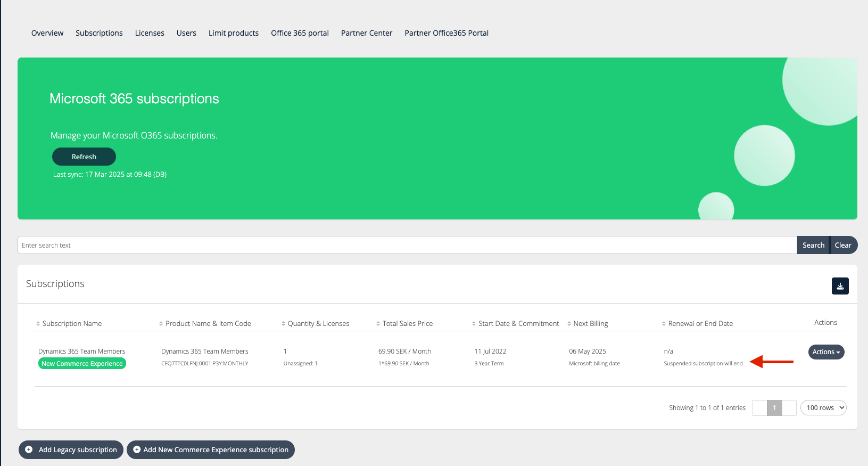
Task: Sort by Renewal or End Date
Action: pyautogui.click(x=700, y=323)
